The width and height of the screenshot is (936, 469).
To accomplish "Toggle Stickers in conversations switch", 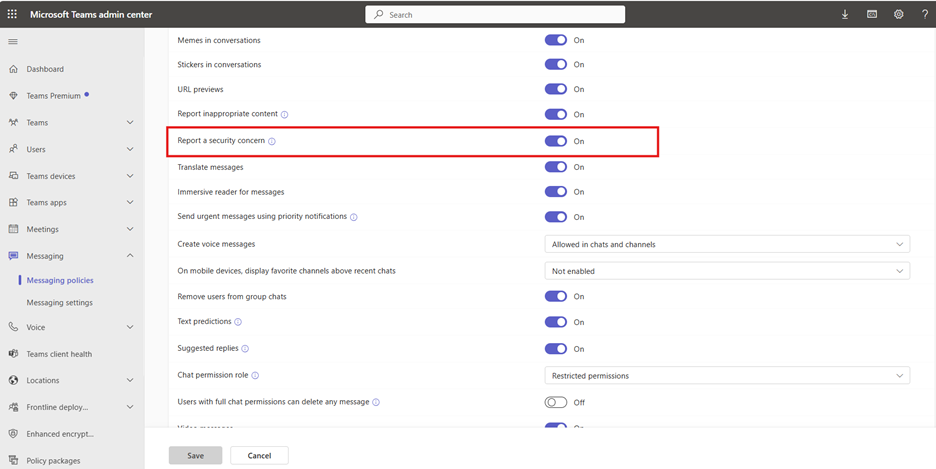I will 556,64.
